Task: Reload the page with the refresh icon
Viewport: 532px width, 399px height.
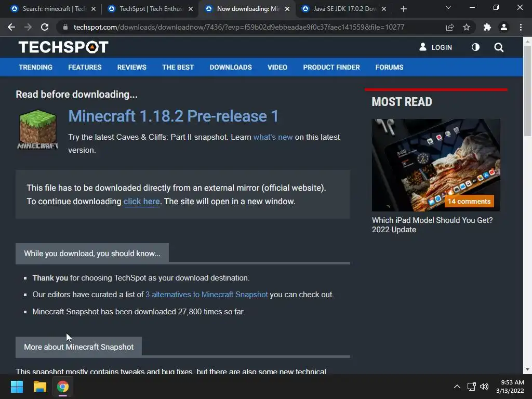Action: 45,27
